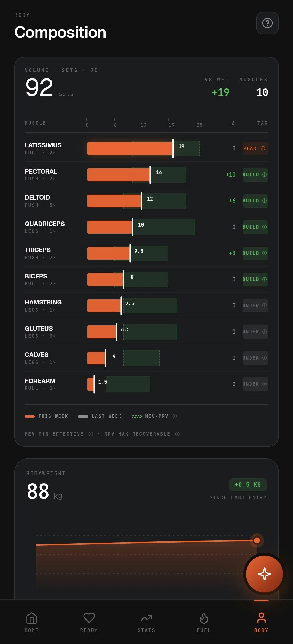Click the BUILD tag for Triceps
Viewport: 293px width, 644px height.
[x=255, y=253]
